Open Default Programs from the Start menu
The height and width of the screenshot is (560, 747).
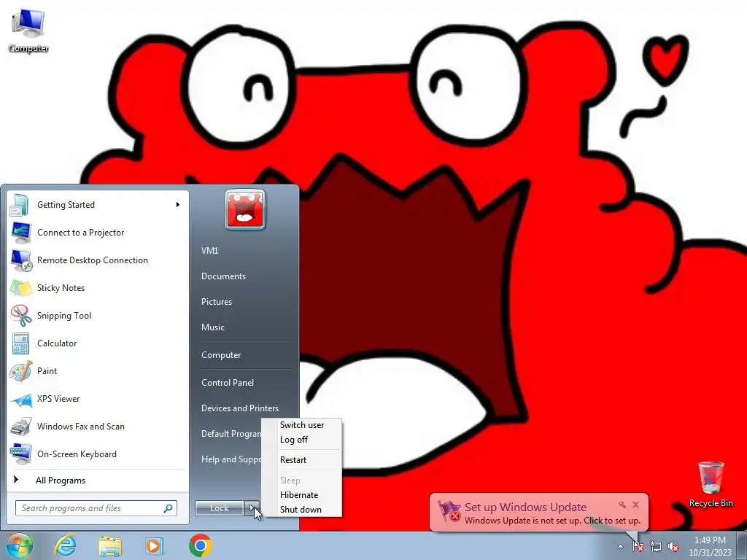coord(231,434)
